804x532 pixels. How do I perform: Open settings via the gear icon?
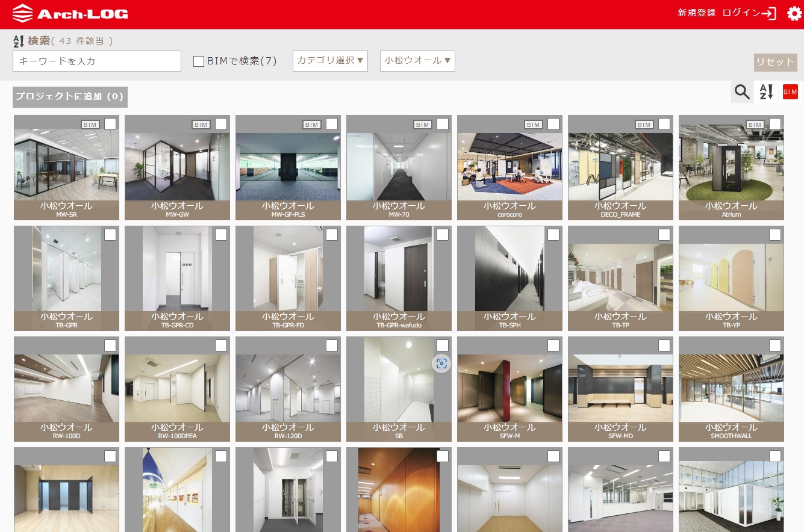point(794,14)
